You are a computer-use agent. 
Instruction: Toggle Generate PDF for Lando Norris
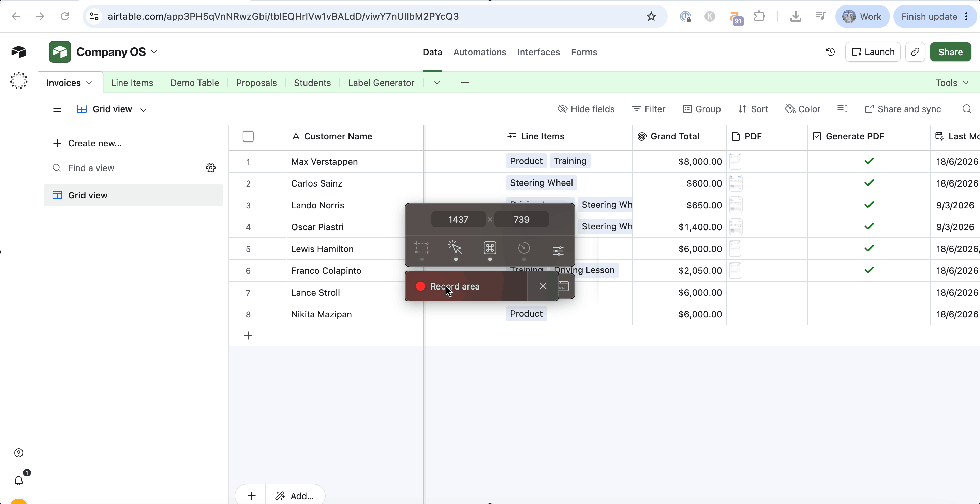pyautogui.click(x=869, y=205)
